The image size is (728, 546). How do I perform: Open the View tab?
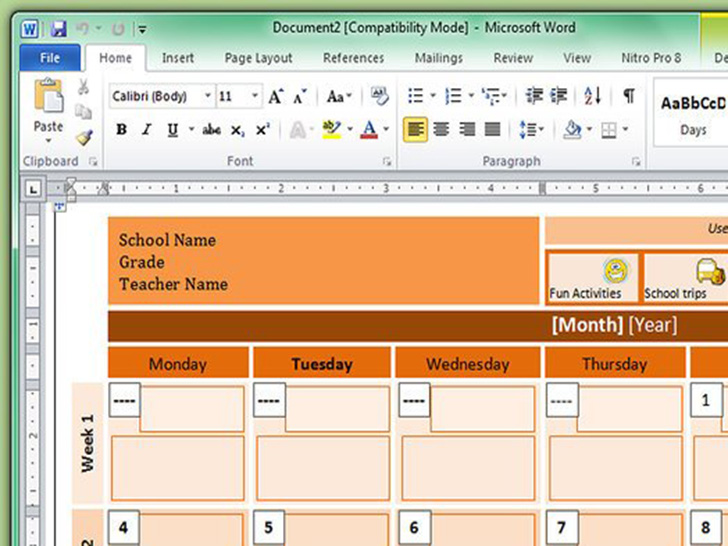pyautogui.click(x=577, y=58)
